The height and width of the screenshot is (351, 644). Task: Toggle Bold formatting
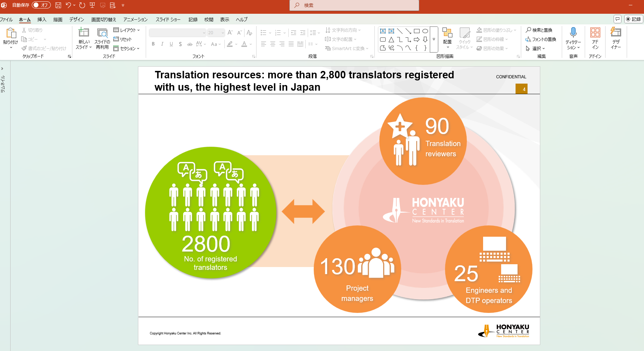click(x=153, y=44)
